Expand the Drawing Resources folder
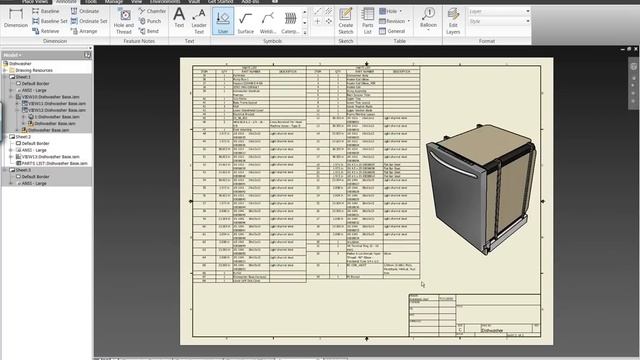Image resolution: width=640 pixels, height=360 pixels. (x=4, y=70)
